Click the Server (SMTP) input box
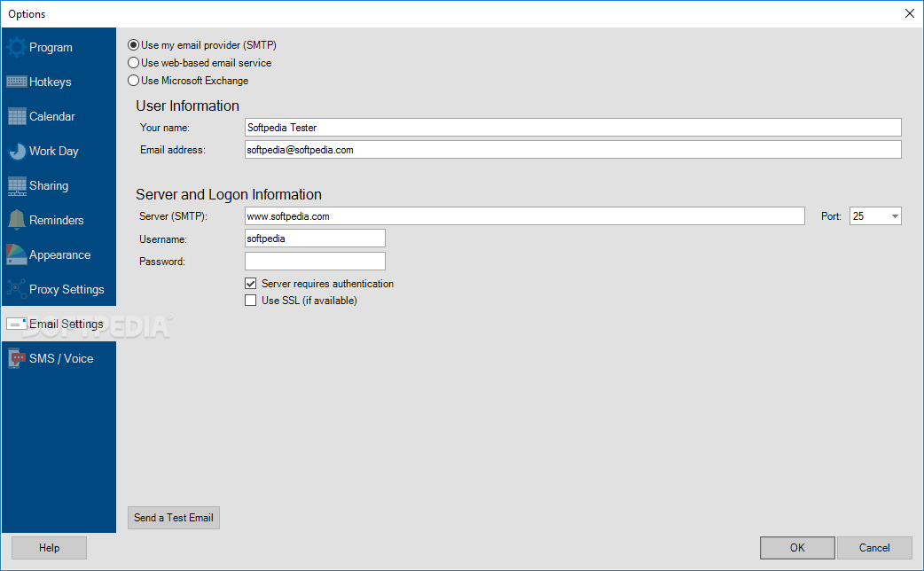 click(x=524, y=216)
